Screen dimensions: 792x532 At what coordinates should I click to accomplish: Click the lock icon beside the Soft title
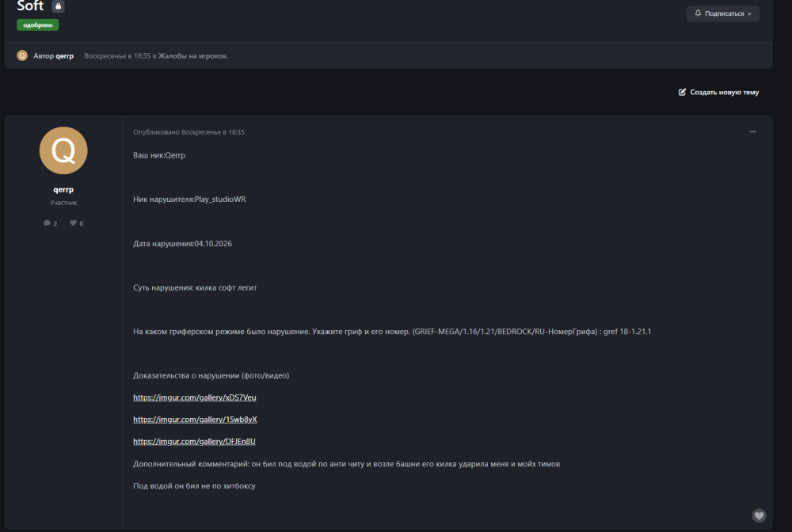58,6
